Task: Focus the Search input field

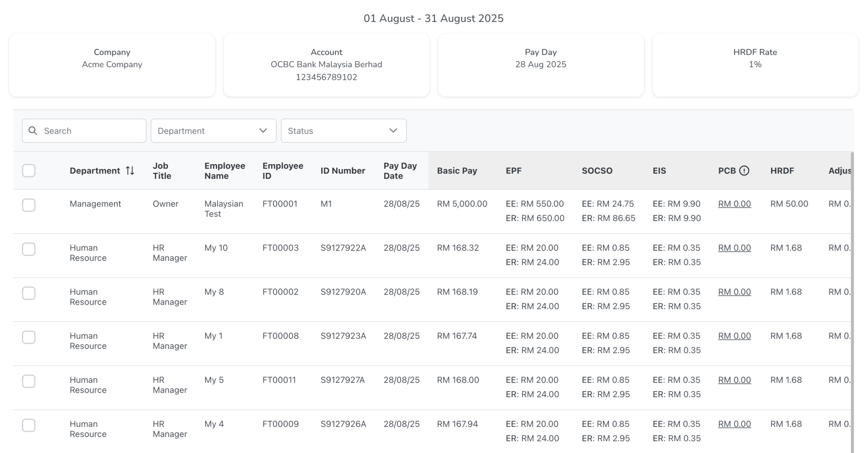Action: (x=84, y=131)
